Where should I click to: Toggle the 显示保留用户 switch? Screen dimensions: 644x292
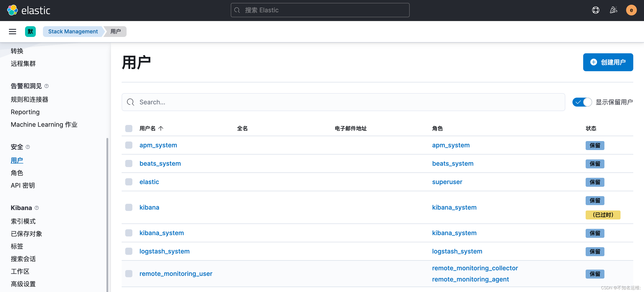click(582, 102)
